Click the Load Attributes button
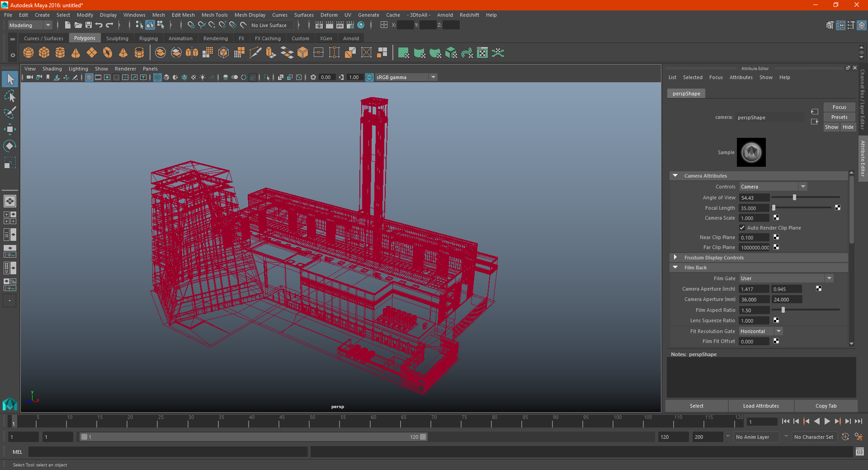 (761, 406)
